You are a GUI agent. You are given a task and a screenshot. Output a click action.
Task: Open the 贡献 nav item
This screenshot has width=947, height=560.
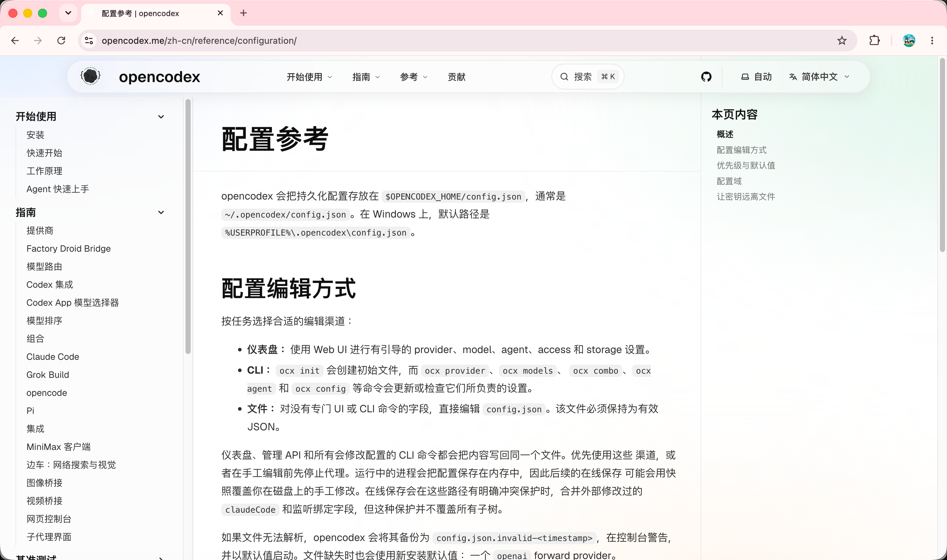[456, 77]
